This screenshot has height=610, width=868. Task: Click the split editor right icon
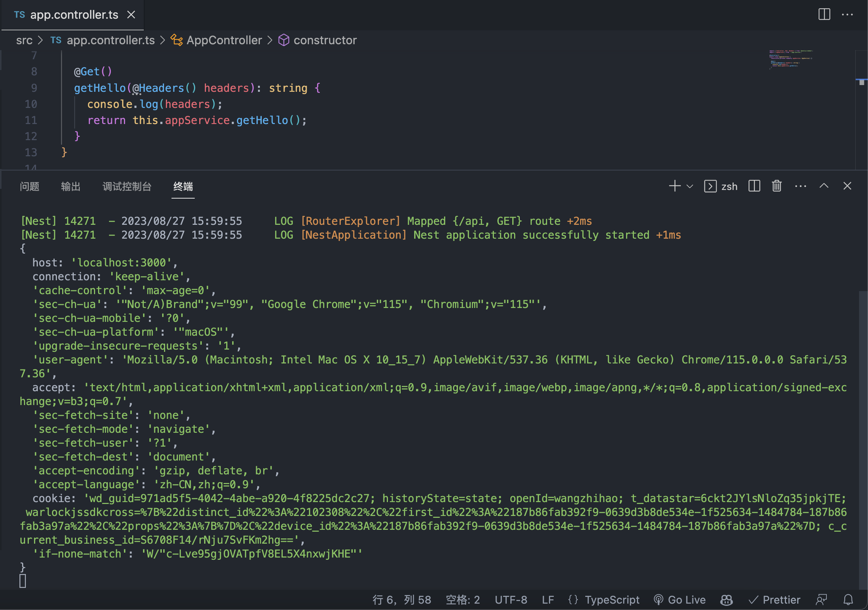[x=824, y=14]
